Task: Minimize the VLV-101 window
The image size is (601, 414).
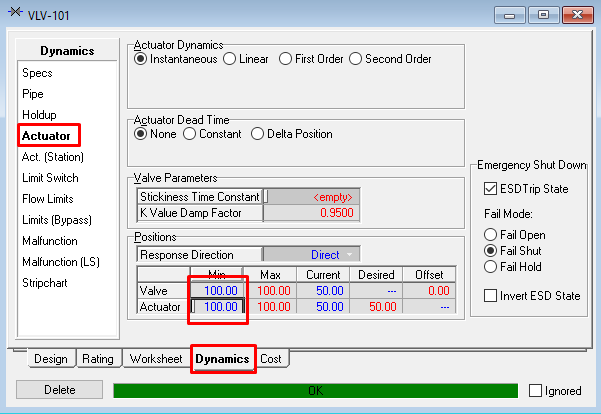Action: (509, 15)
